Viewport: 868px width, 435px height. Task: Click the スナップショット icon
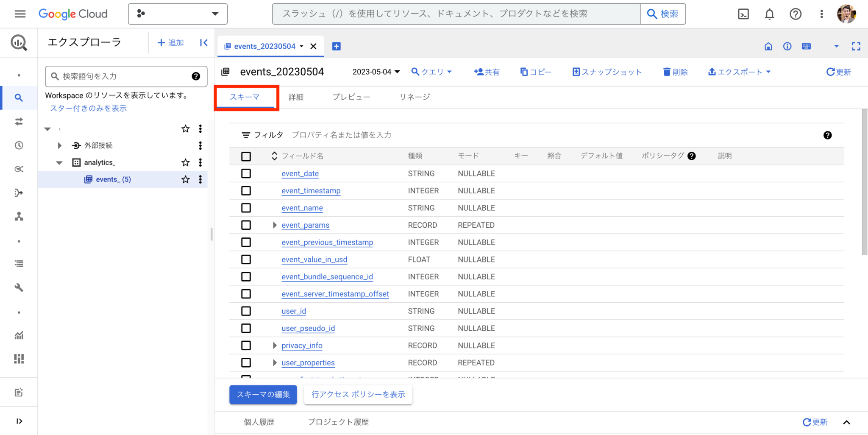pyautogui.click(x=576, y=72)
